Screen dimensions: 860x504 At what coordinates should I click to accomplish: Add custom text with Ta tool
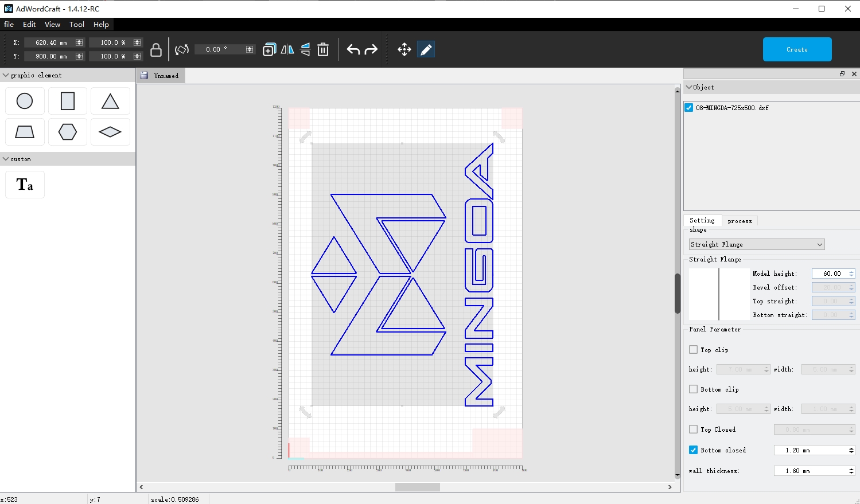click(x=25, y=185)
